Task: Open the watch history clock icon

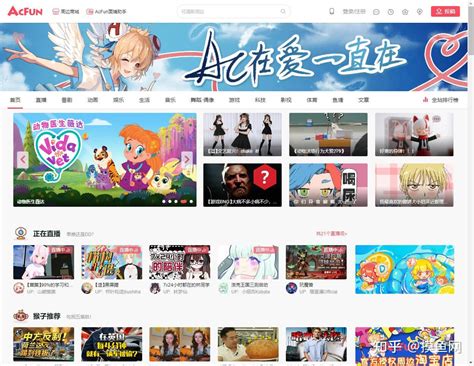Action: [391, 12]
